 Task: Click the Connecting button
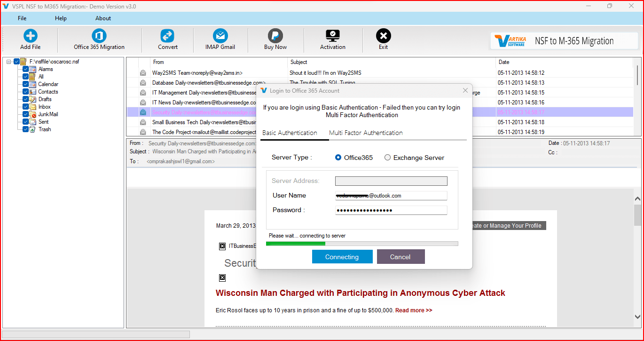pyautogui.click(x=342, y=257)
